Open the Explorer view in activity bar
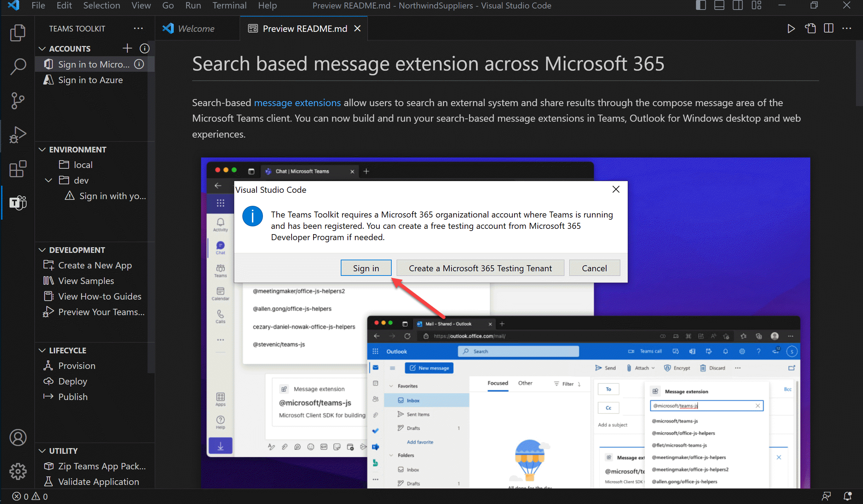Viewport: 863px width, 504px height. coord(18,33)
